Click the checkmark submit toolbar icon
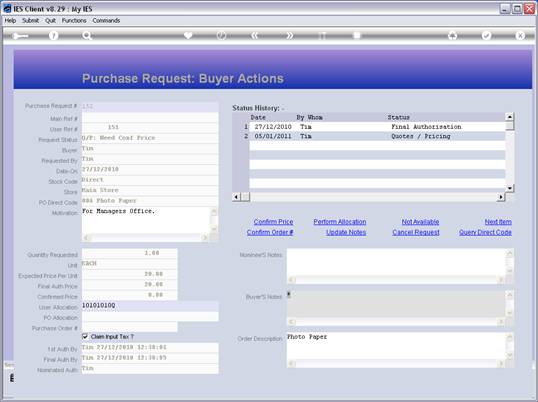Screen dimensions: 538x402 pos(486,35)
